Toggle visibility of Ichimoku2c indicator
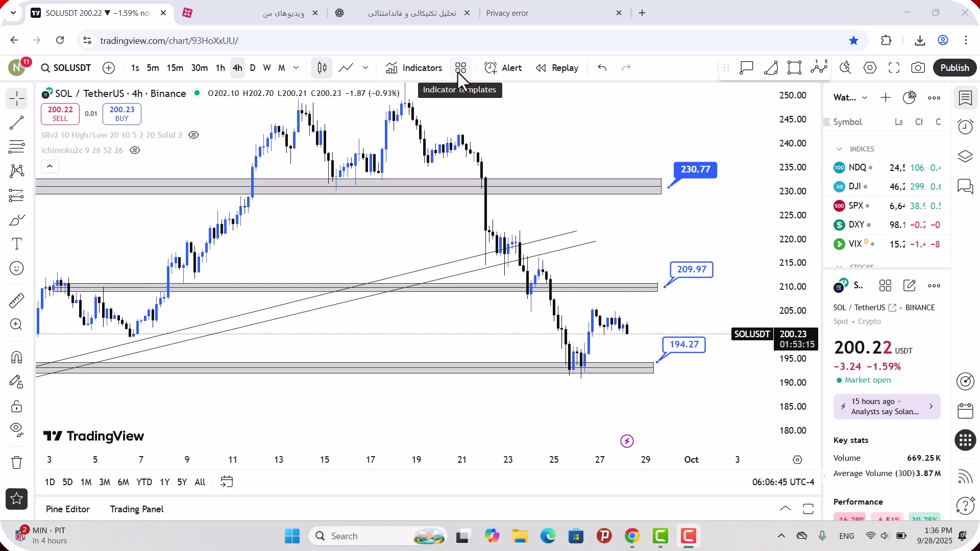 [x=135, y=151]
